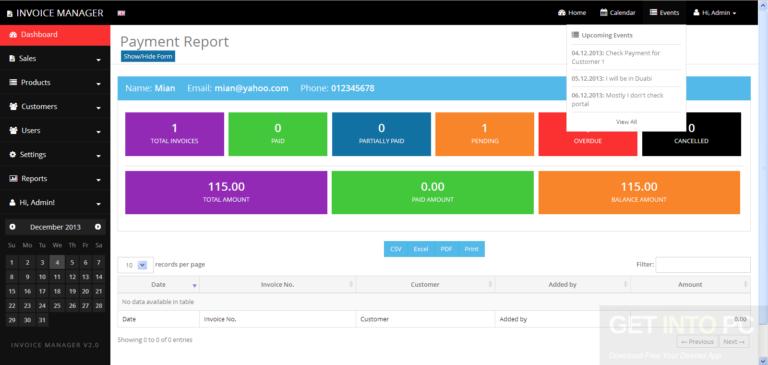Open the Dashboard sidebar item
This screenshot has height=365, width=768.
coord(55,35)
